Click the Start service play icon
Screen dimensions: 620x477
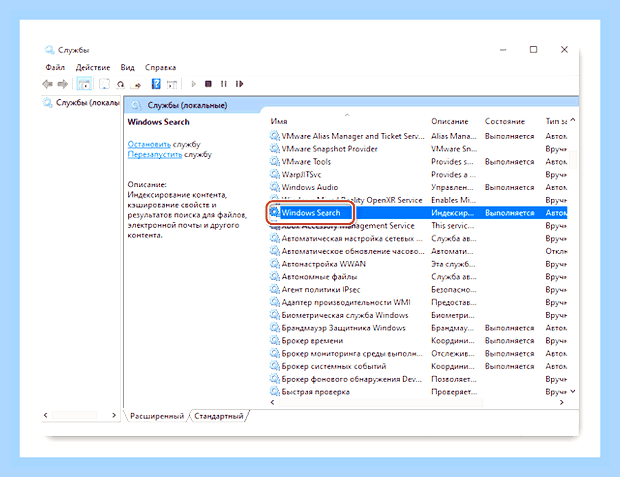coord(193,84)
